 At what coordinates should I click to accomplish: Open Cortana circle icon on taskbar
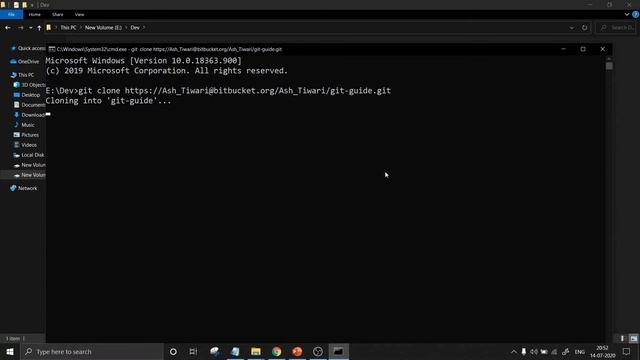(173, 351)
